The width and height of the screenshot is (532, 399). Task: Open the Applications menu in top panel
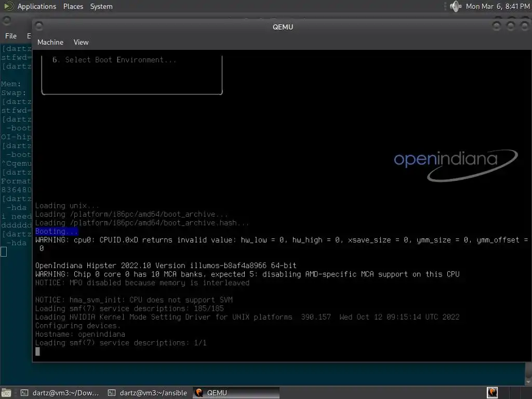click(37, 6)
